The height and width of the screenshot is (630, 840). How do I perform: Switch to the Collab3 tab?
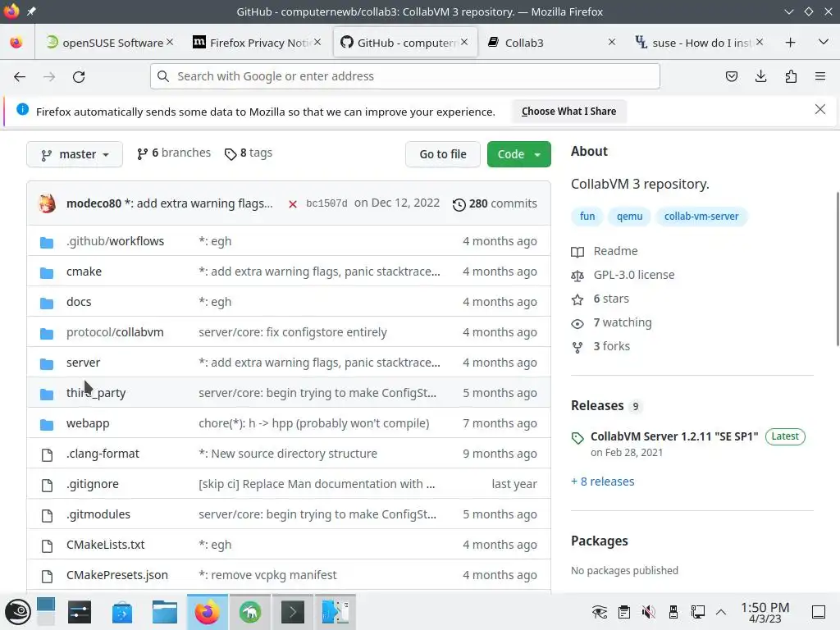tap(551, 43)
